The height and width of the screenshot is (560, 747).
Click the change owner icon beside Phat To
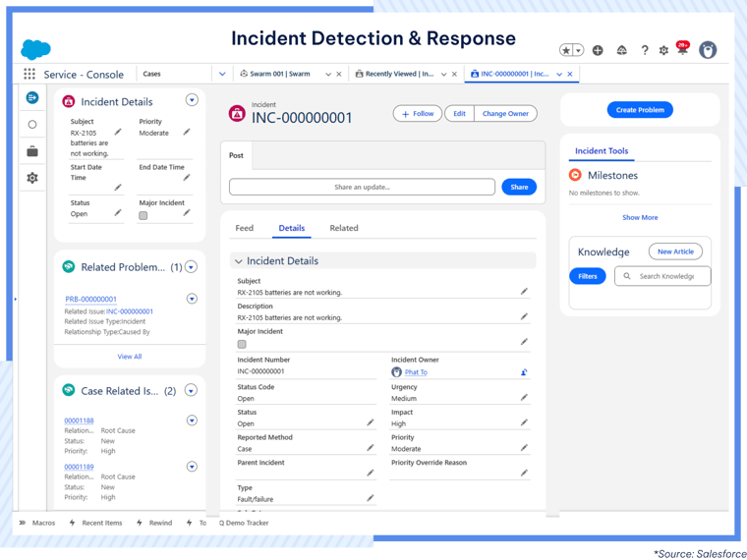(x=524, y=372)
